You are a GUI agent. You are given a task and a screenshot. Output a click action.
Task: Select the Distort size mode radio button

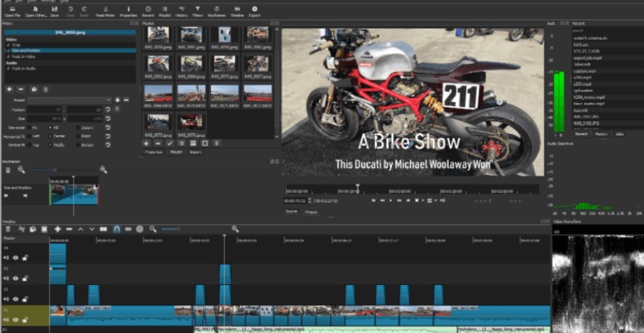click(78, 128)
